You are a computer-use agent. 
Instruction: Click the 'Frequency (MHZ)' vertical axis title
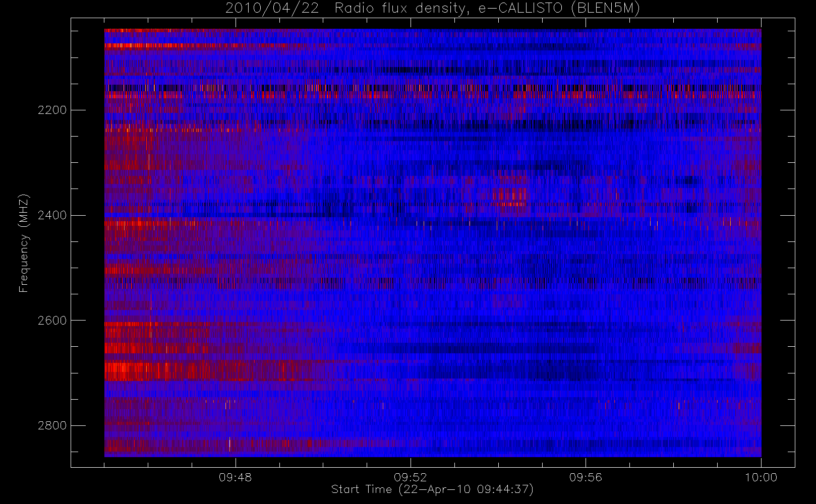coord(24,243)
